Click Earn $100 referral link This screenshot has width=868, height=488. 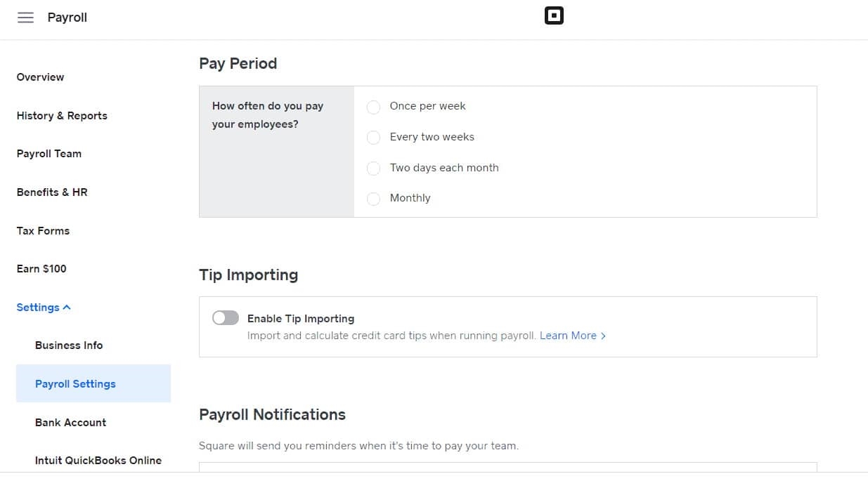tap(41, 269)
